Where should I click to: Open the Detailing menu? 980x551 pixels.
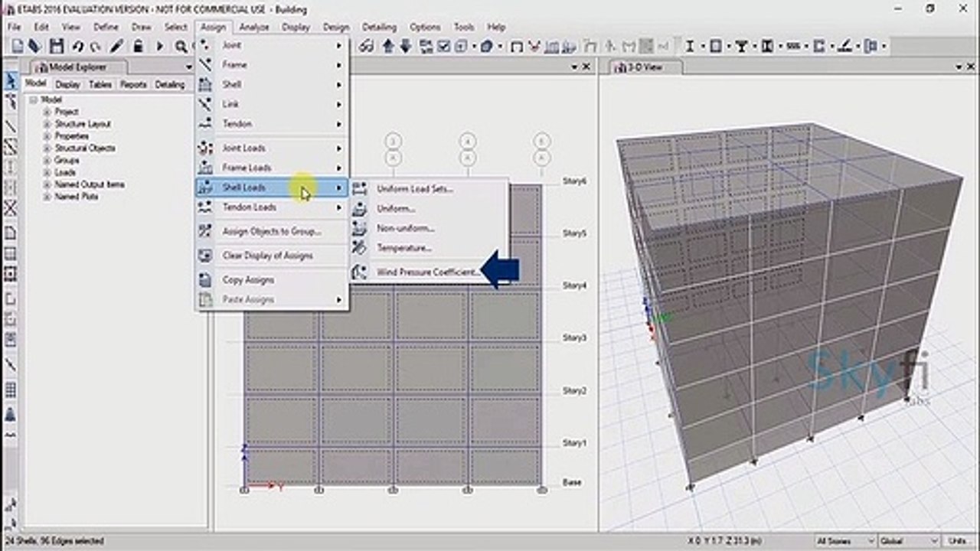[379, 27]
